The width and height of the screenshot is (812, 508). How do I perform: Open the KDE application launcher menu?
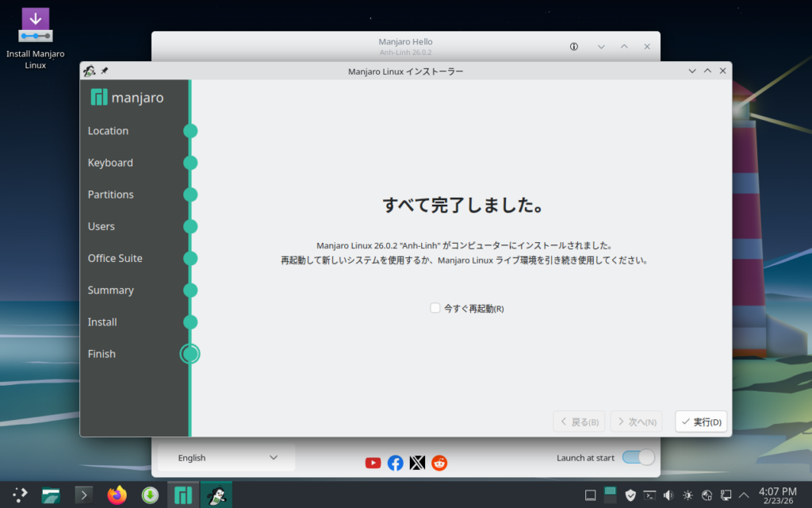tap(19, 495)
